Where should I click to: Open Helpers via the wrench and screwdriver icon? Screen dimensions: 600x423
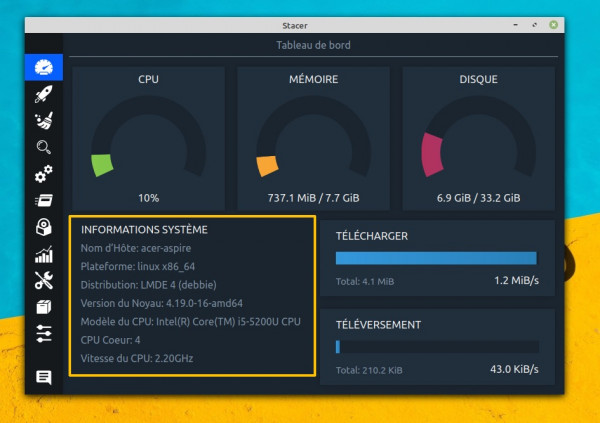(43, 280)
